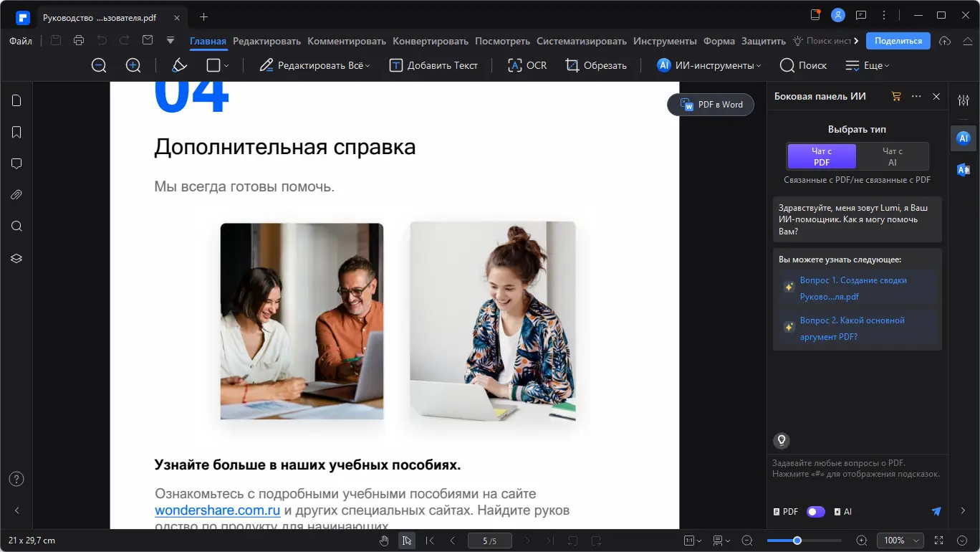Open the search panel from the left sidebar

coord(16,226)
